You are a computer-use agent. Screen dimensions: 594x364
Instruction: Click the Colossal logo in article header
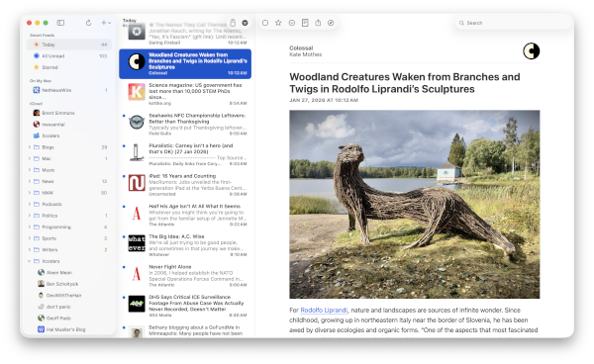coord(531,51)
